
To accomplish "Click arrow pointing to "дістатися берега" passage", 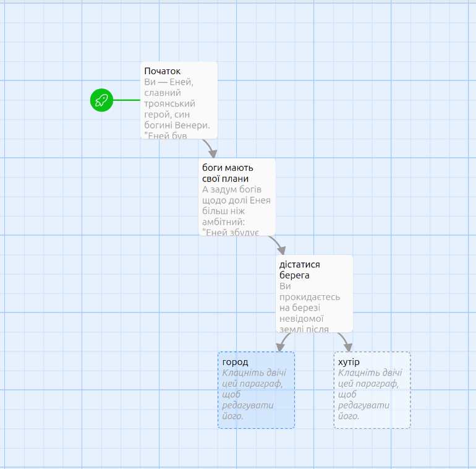I will tap(278, 244).
